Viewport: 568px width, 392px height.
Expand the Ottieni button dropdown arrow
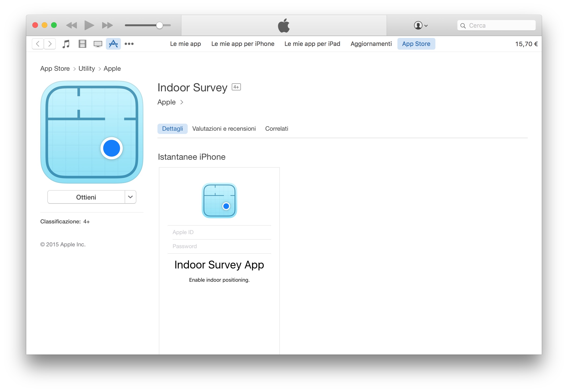(131, 197)
